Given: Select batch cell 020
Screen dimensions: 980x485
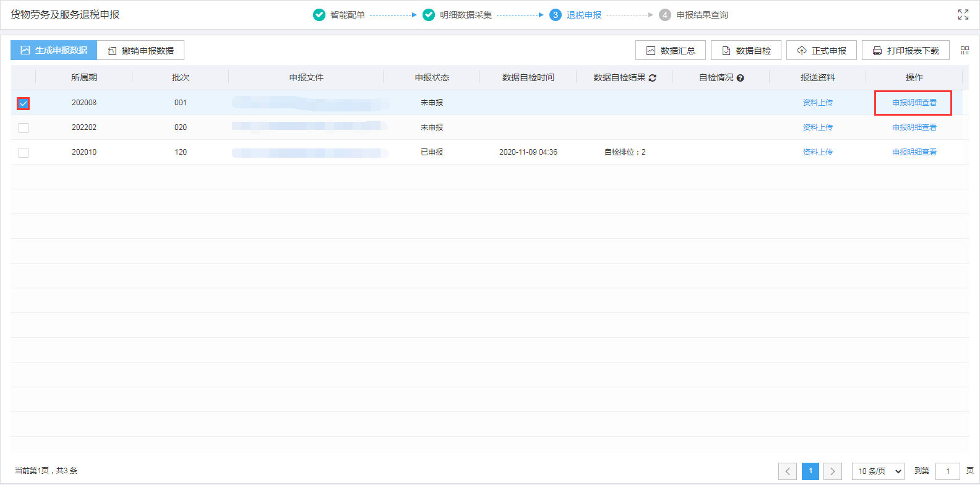Looking at the screenshot, I should point(181,127).
